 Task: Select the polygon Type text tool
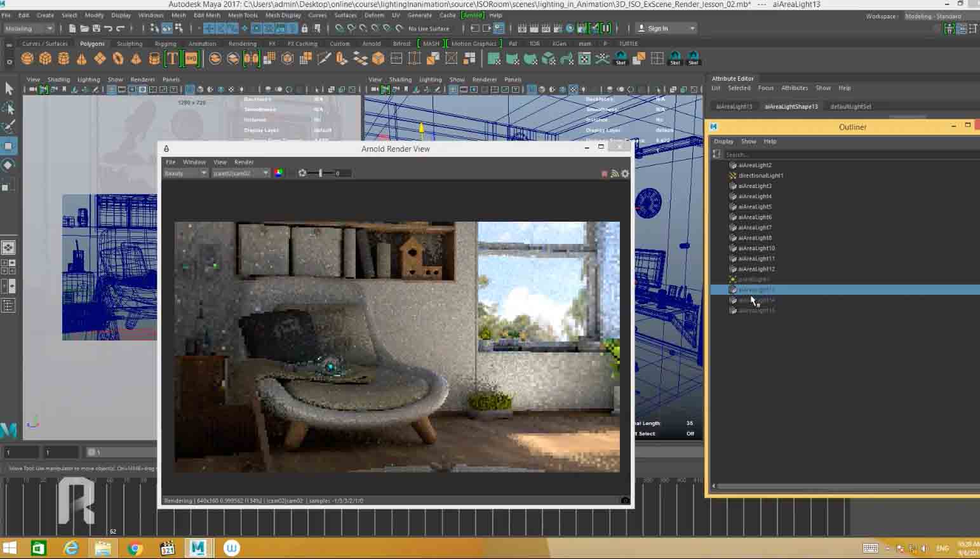click(x=172, y=59)
